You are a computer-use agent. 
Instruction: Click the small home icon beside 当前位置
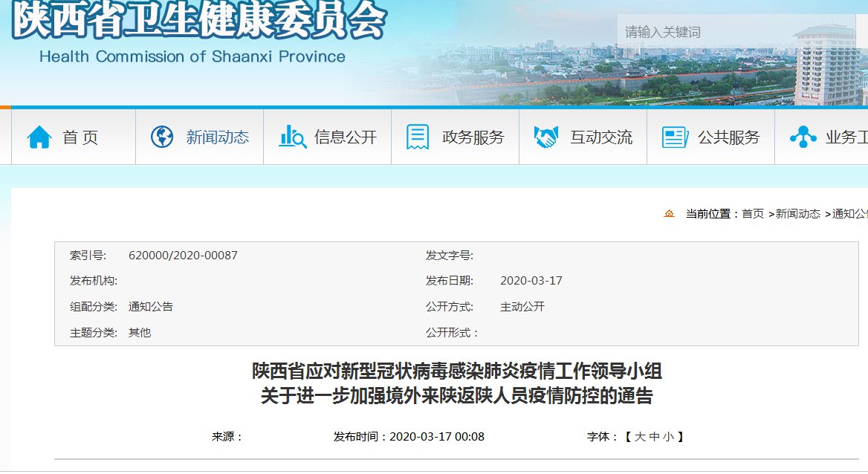coord(670,214)
